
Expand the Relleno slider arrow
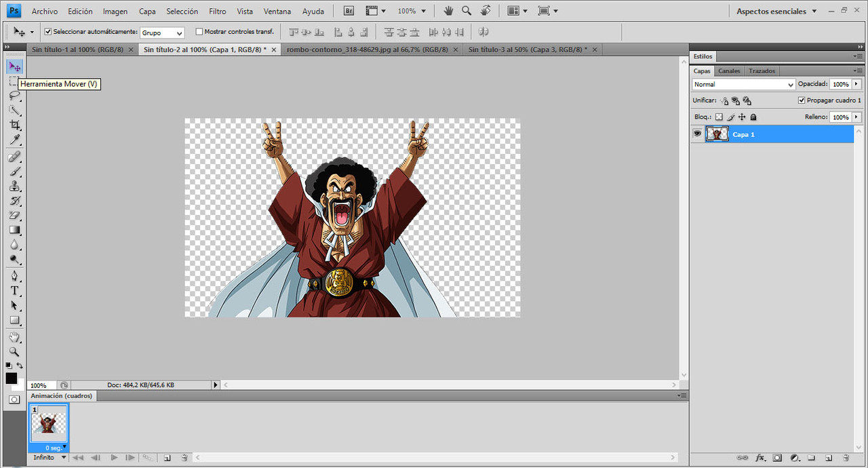[x=856, y=117]
